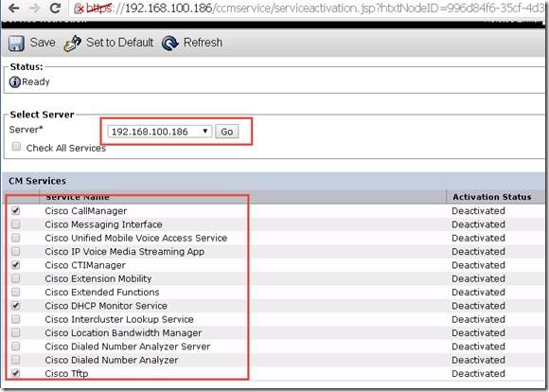This screenshot has width=549, height=392.
Task: Click Deactivated status for Cisco CallManager
Action: click(478, 211)
